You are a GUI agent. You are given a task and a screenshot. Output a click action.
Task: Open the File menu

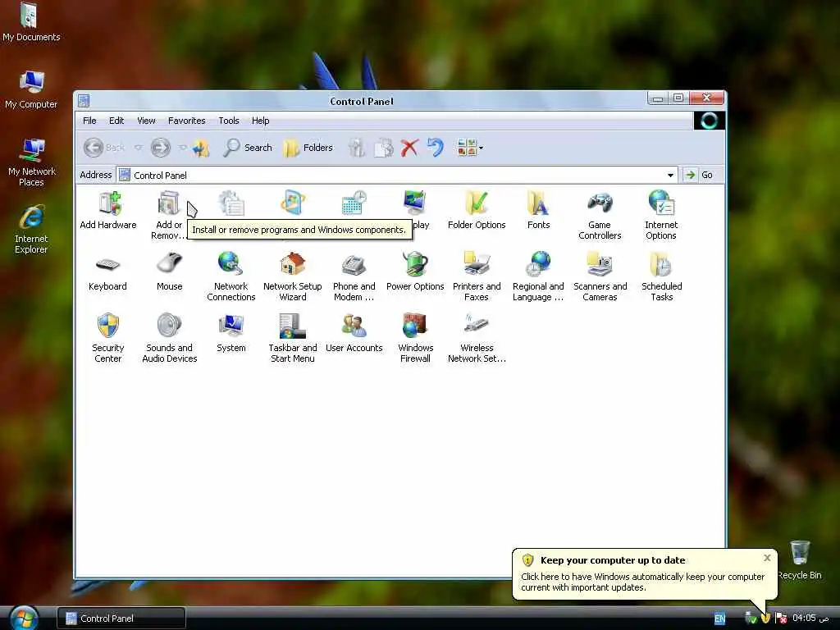[89, 121]
